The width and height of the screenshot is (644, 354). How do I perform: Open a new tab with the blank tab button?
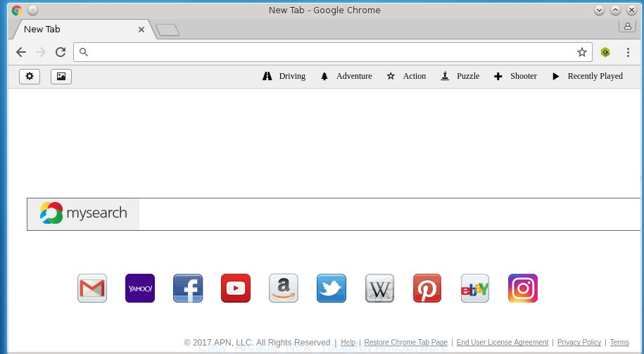pyautogui.click(x=168, y=30)
